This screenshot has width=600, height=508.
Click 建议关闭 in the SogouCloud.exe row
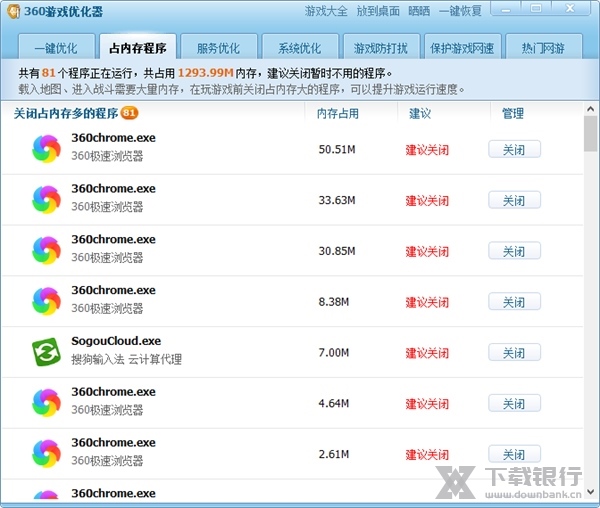coord(427,353)
